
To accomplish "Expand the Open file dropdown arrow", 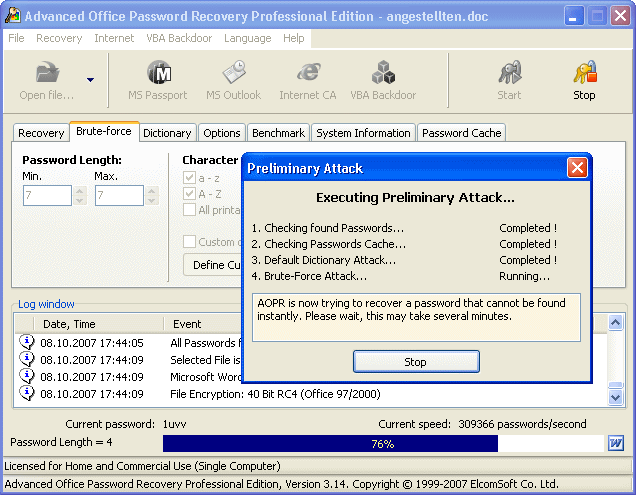I will click(90, 80).
